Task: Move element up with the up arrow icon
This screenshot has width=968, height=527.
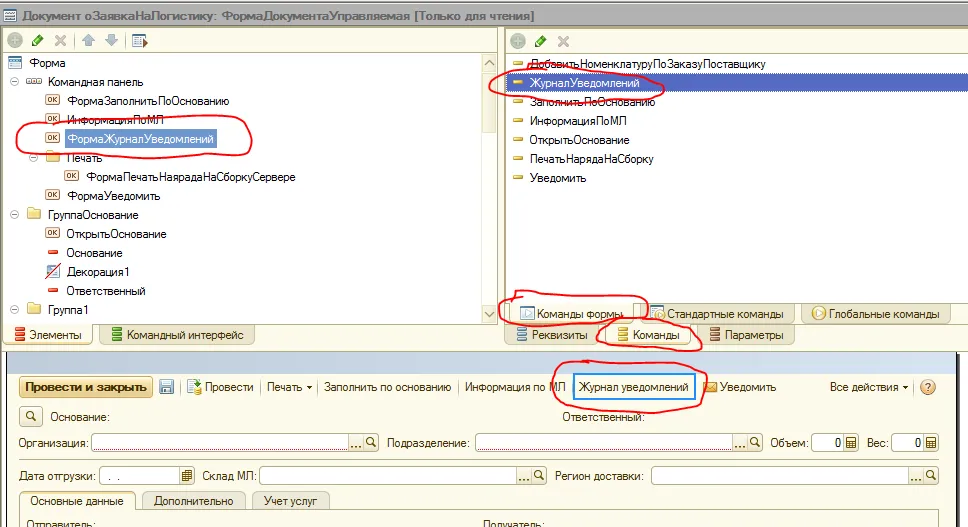Action: (88, 41)
